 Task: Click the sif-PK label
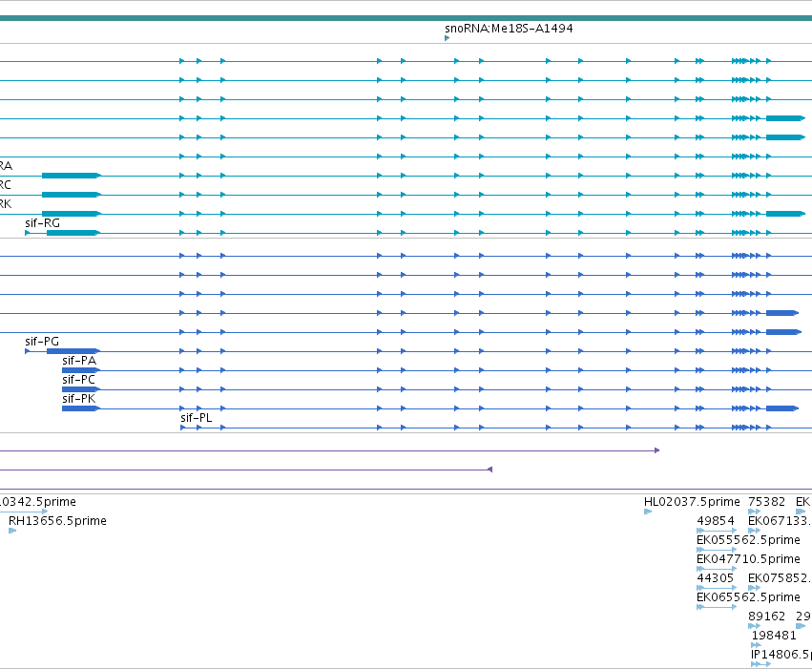click(78, 399)
